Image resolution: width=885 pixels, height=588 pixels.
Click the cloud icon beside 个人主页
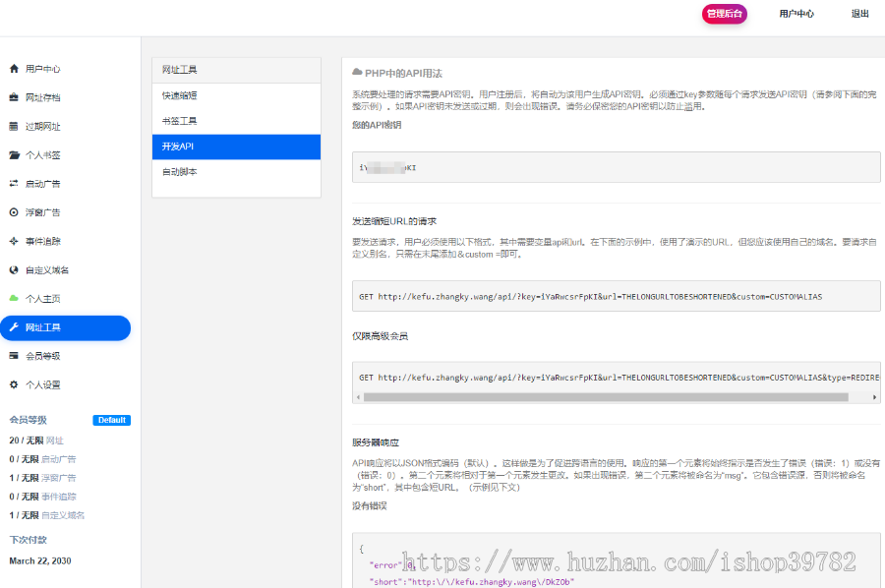14,298
